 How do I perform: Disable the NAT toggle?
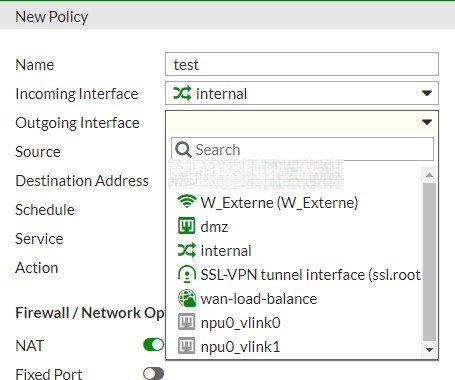click(153, 345)
